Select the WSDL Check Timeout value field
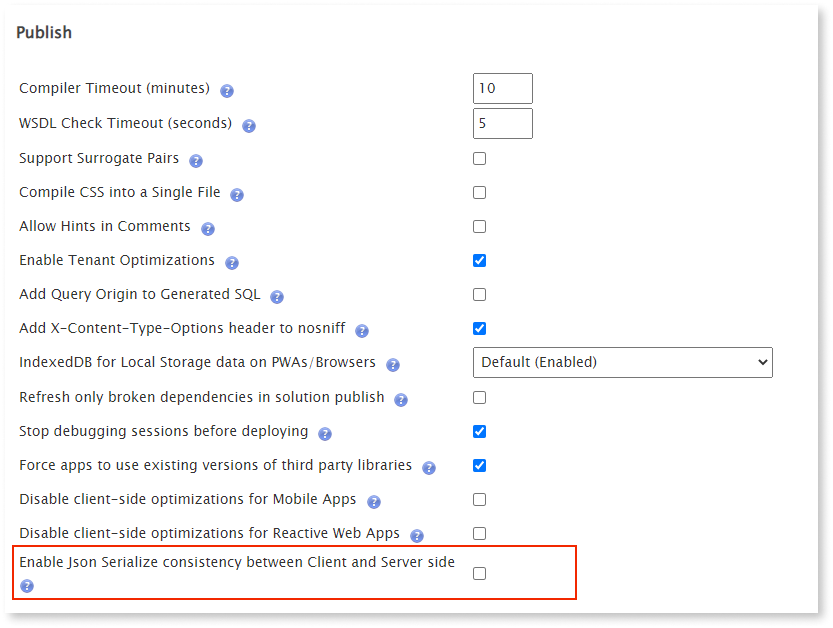 [502, 123]
